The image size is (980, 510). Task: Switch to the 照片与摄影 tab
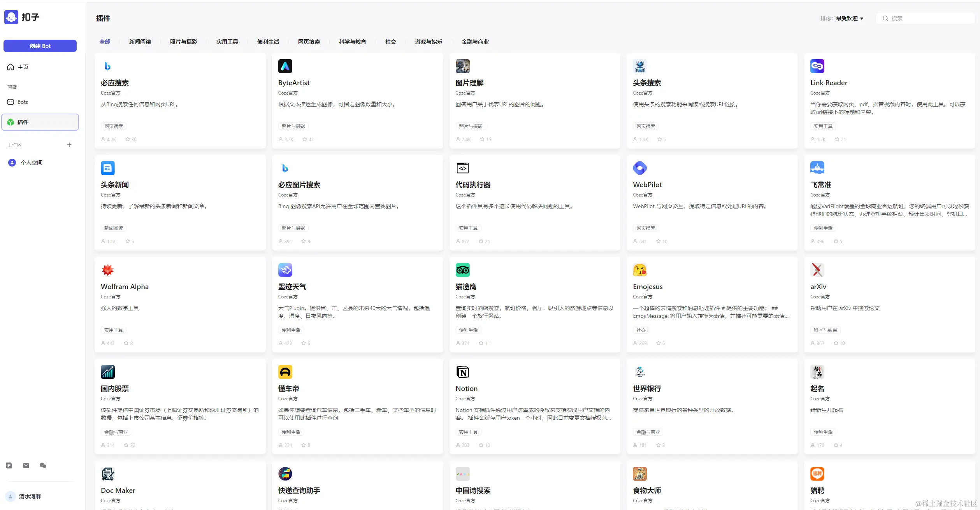click(184, 42)
